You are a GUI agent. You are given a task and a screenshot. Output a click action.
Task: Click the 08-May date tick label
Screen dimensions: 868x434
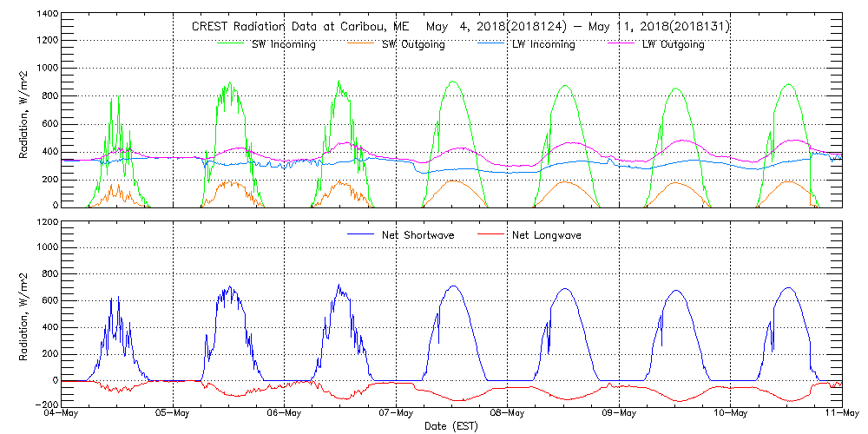click(x=508, y=413)
